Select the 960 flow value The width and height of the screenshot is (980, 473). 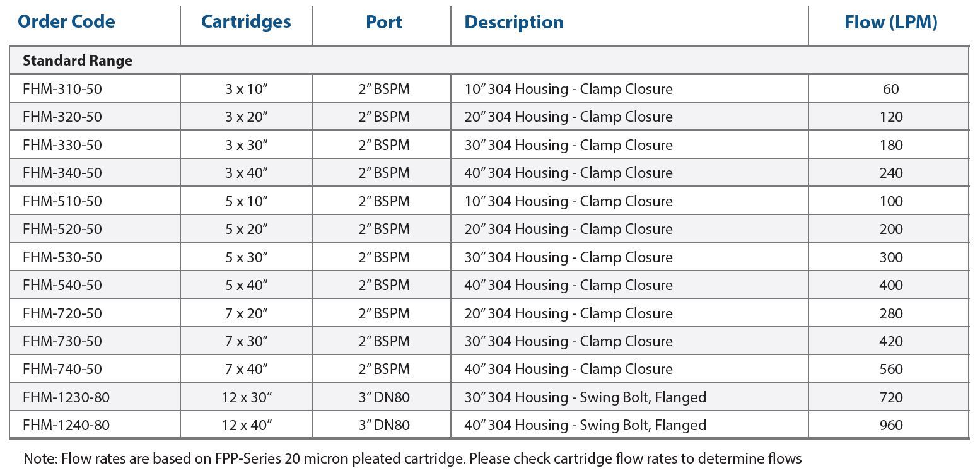coord(890,425)
